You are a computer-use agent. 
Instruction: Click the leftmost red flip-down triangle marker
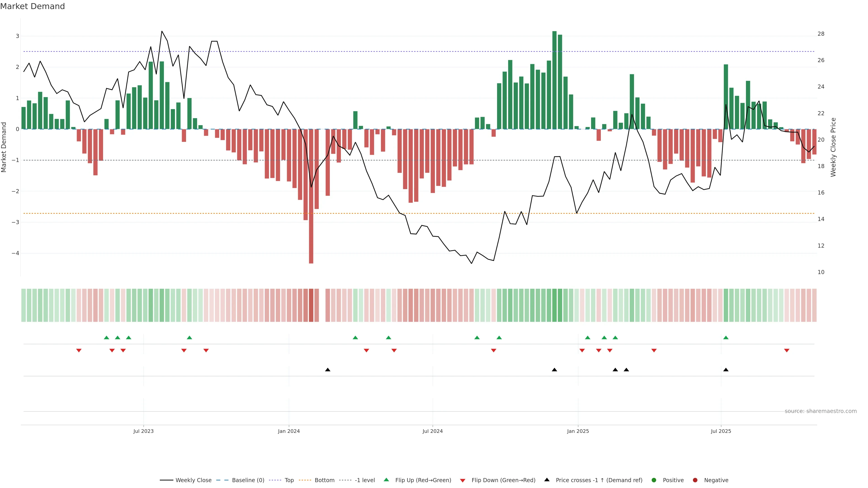[x=79, y=351]
